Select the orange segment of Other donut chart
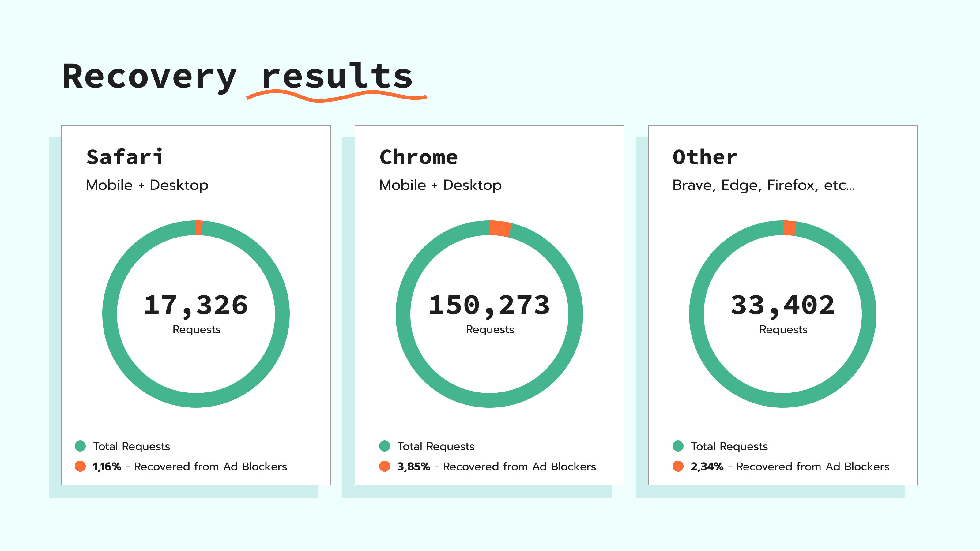This screenshot has height=551, width=980. click(789, 228)
